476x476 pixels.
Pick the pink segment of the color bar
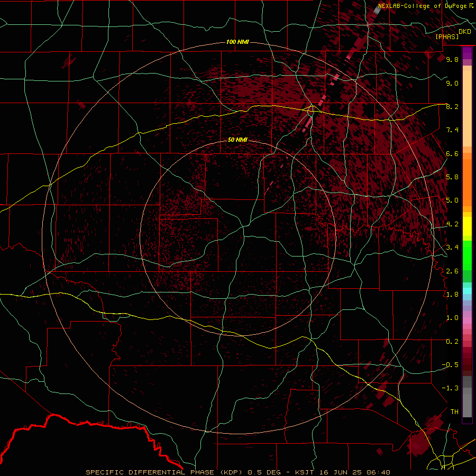pos(467,321)
